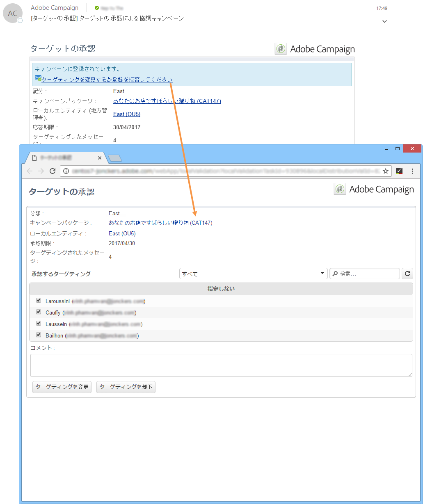Click the 検索 search field
The image size is (423, 504).
[365, 274]
